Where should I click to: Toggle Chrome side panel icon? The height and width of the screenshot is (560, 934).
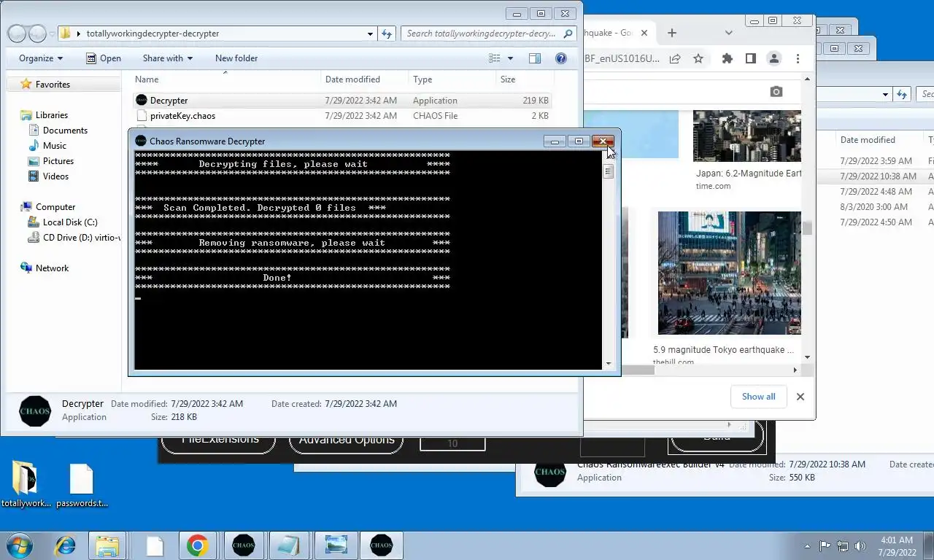click(x=750, y=59)
